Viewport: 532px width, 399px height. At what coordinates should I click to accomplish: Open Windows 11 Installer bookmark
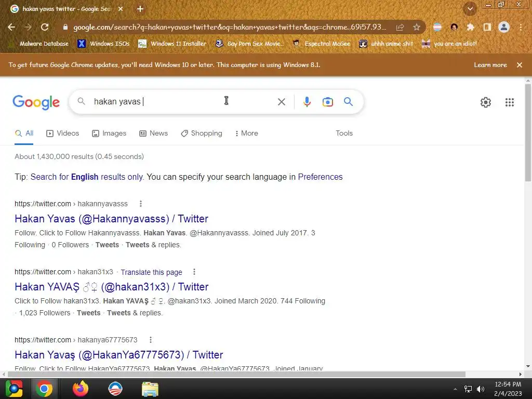[x=172, y=44]
